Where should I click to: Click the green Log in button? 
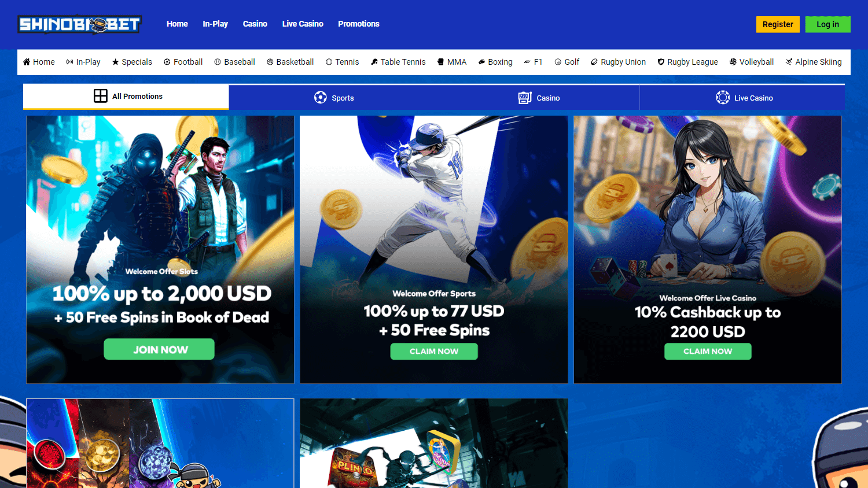pos(827,24)
